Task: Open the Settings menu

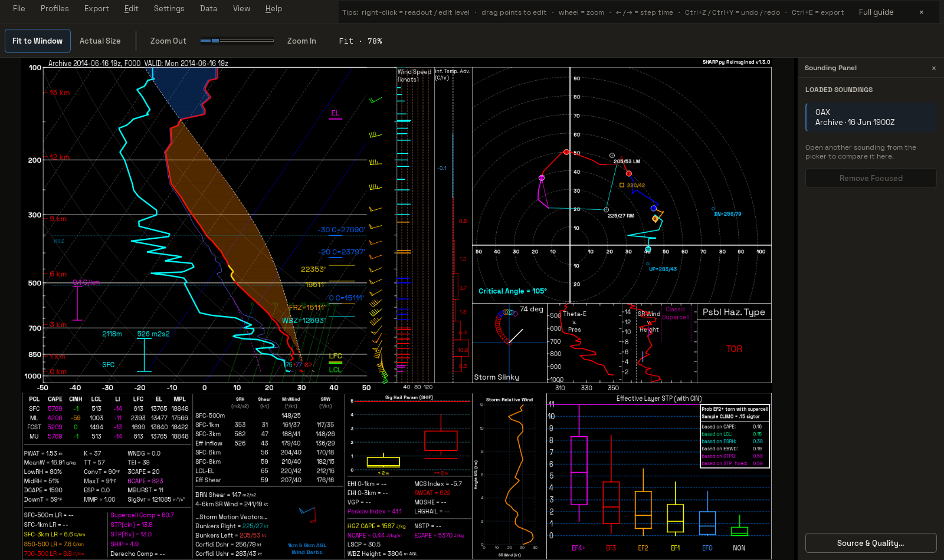Action: [x=169, y=8]
